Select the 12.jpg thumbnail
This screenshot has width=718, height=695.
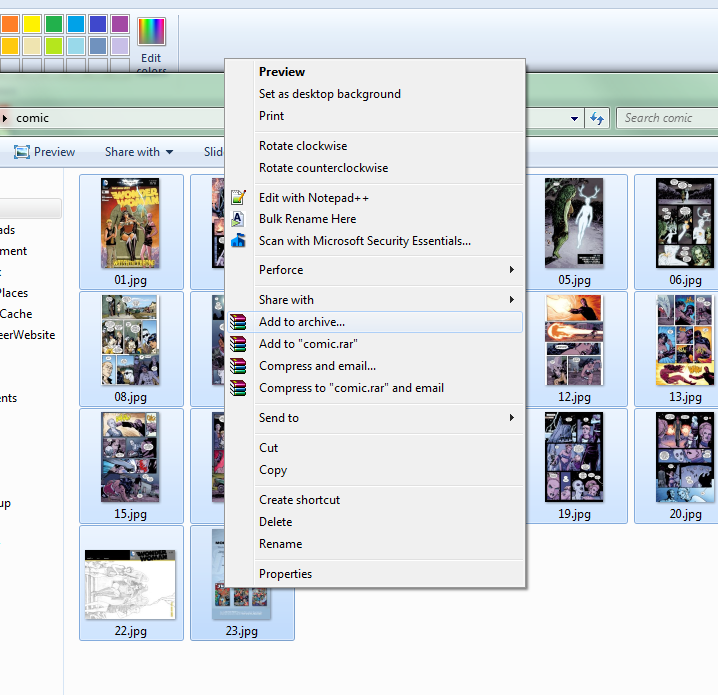click(574, 340)
